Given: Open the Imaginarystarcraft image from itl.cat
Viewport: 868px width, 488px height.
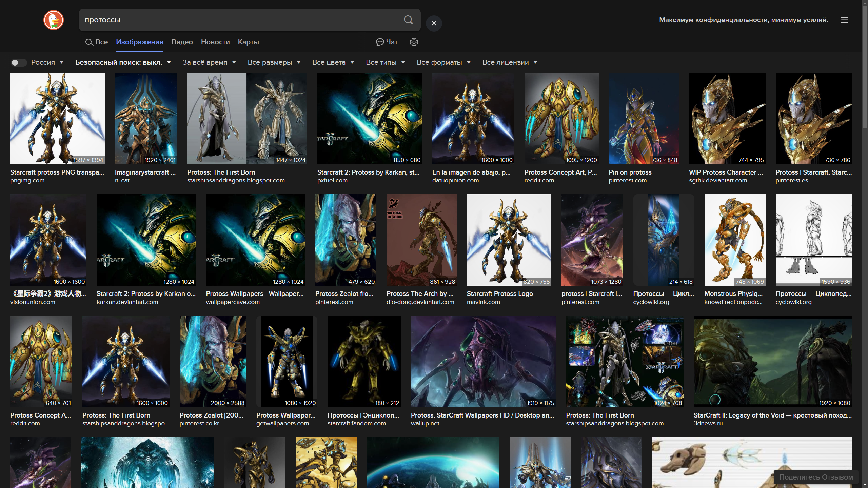Looking at the screenshot, I should click(x=146, y=119).
